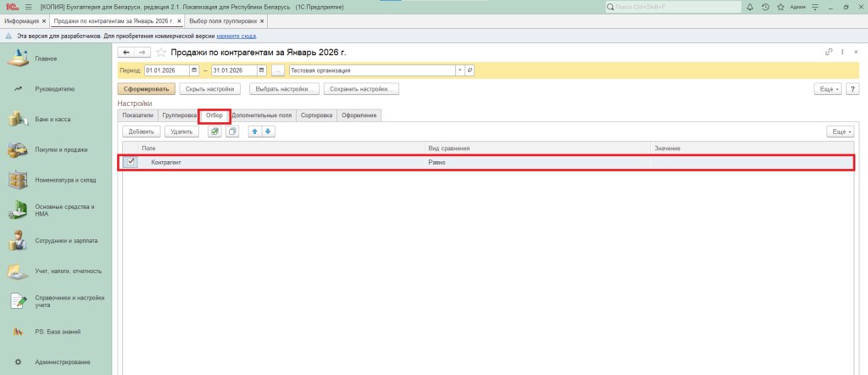
Task: Open calendar for end date 31.01.2026
Action: tap(260, 70)
